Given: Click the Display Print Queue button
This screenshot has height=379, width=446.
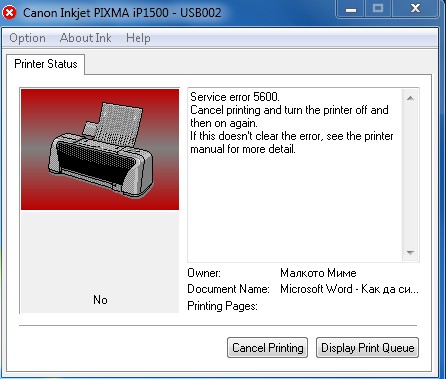Looking at the screenshot, I should coord(367,348).
